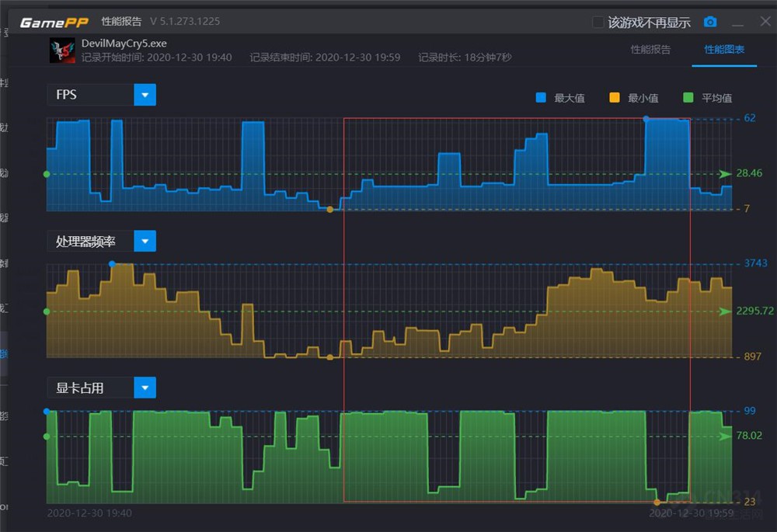The image size is (777, 532).
Task: Click the GPU usage max value 99
Action: tap(750, 411)
